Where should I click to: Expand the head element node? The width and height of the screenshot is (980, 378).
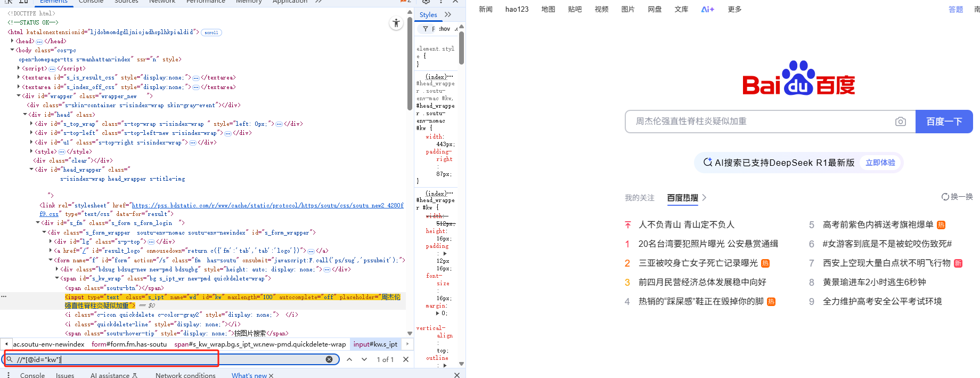12,41
